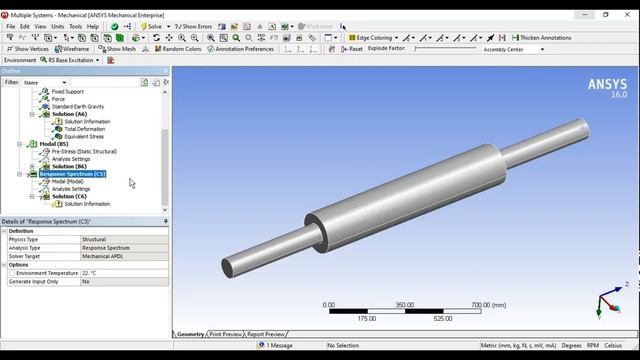Toggle Wireframe display mode
This screenshot has width=640, height=360.
72,49
